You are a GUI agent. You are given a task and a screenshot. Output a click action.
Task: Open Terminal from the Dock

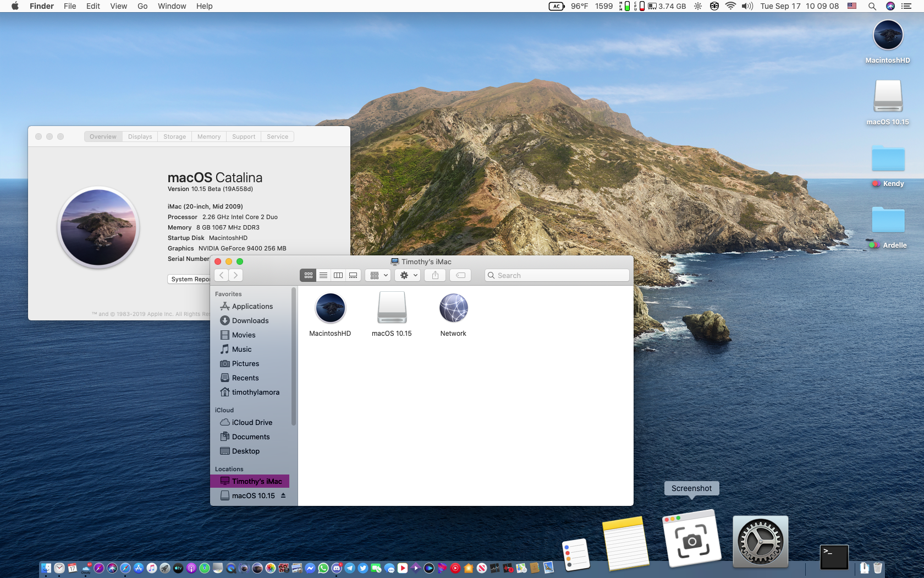[834, 557]
